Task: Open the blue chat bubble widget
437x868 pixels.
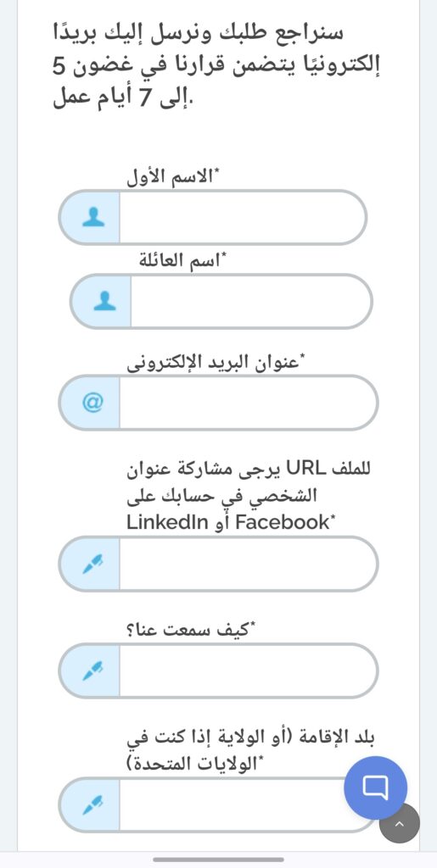Action: coord(376,787)
